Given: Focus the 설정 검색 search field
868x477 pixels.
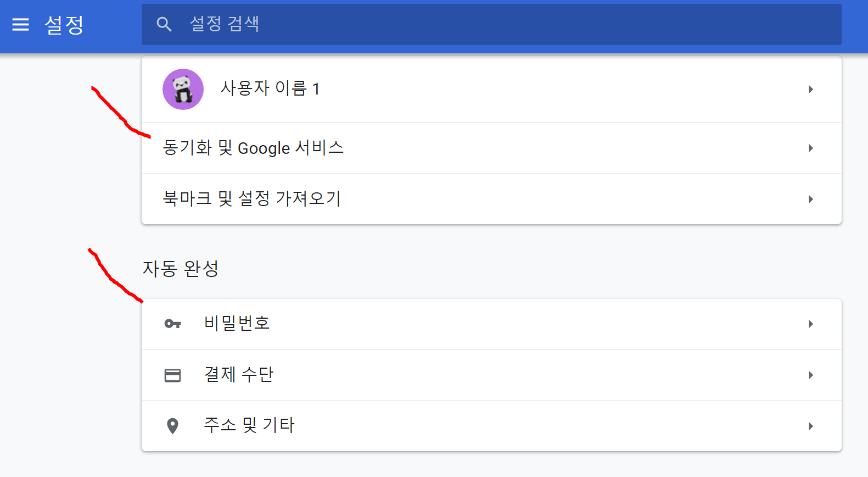Looking at the screenshot, I should [x=491, y=24].
